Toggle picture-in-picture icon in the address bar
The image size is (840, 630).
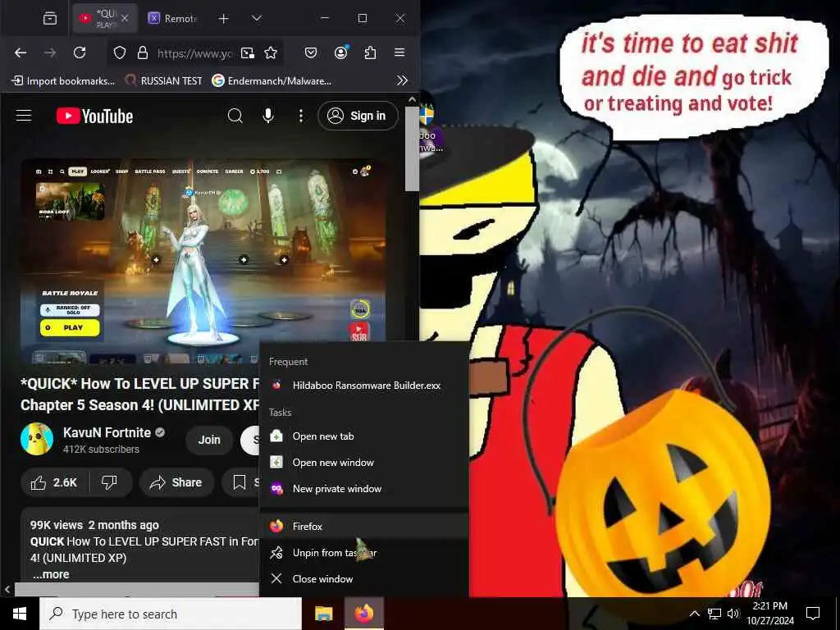[x=248, y=52]
